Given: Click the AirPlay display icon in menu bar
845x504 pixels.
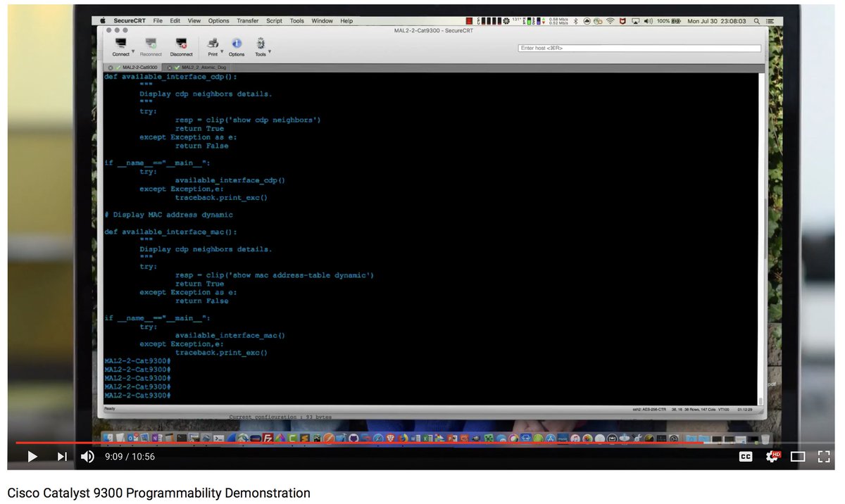Looking at the screenshot, I should point(634,21).
